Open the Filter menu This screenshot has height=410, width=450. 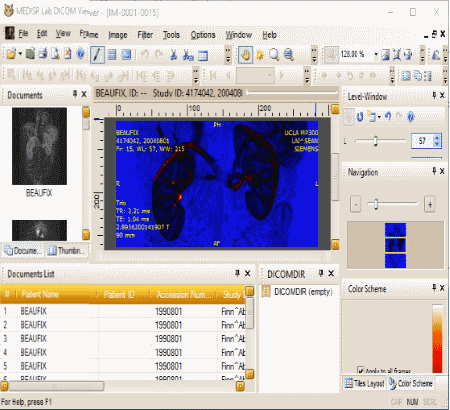click(145, 35)
